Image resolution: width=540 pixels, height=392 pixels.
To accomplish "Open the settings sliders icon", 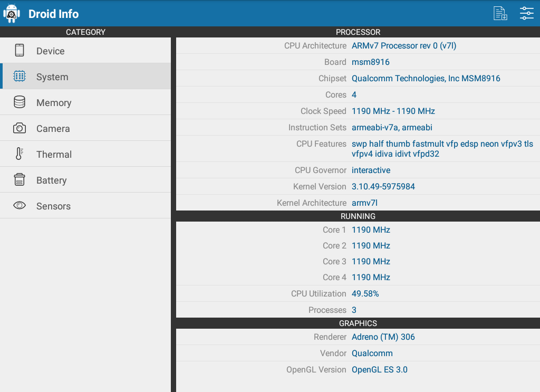I will click(526, 13).
